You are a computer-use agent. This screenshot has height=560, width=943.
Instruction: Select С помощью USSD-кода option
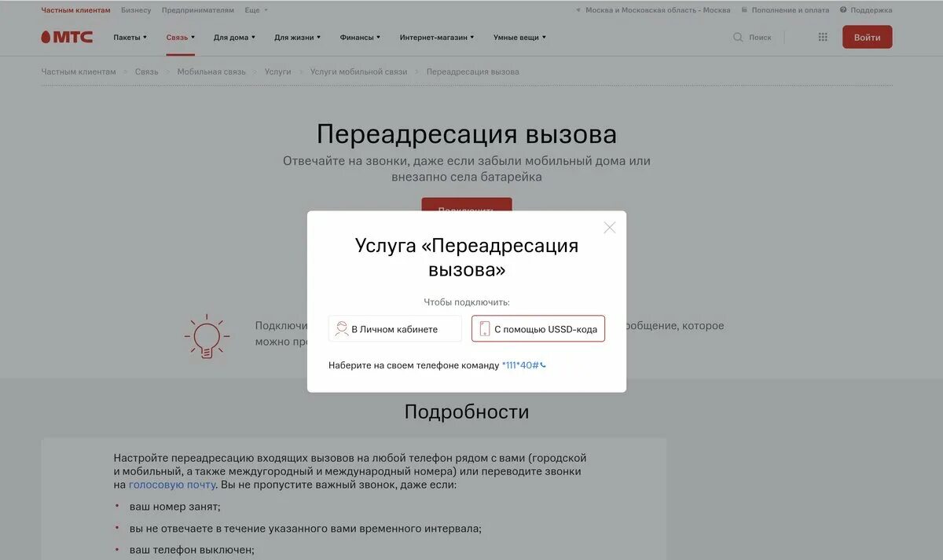tap(538, 329)
